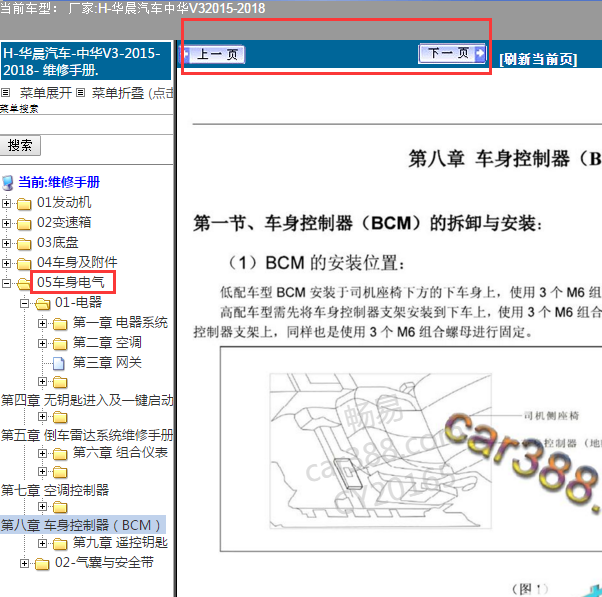Select highlighted 第八章 车身控制器（BCM）
The height and width of the screenshot is (597, 602).
tap(83, 525)
